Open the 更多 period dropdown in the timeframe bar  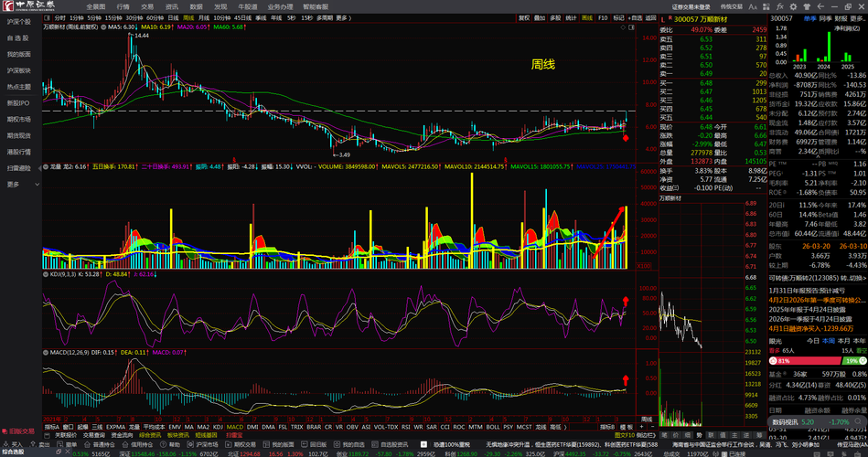(x=343, y=17)
